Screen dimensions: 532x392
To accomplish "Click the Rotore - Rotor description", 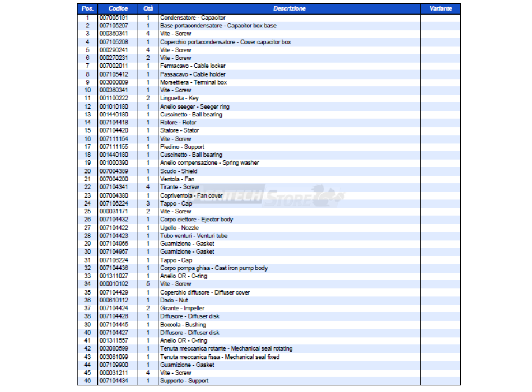I will [x=178, y=123].
